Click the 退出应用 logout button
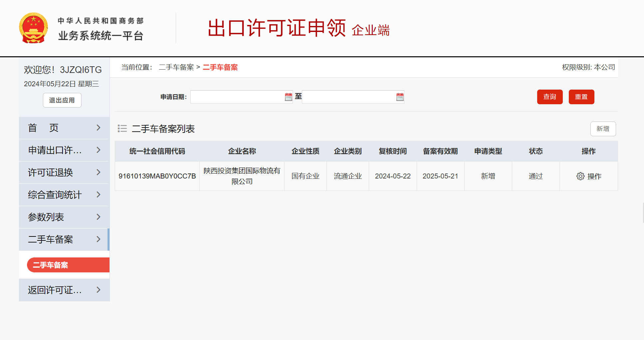The image size is (644, 340). click(x=62, y=100)
